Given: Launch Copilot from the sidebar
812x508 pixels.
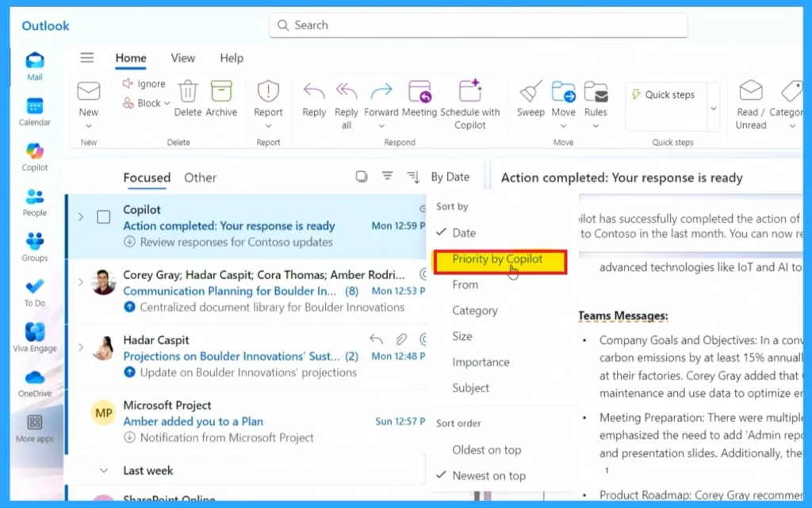Looking at the screenshot, I should [x=35, y=157].
